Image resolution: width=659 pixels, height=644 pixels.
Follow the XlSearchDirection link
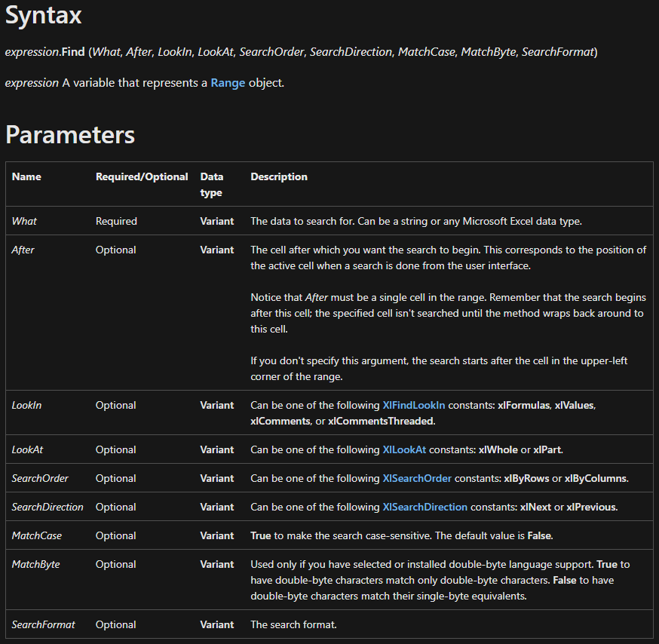pyautogui.click(x=425, y=507)
